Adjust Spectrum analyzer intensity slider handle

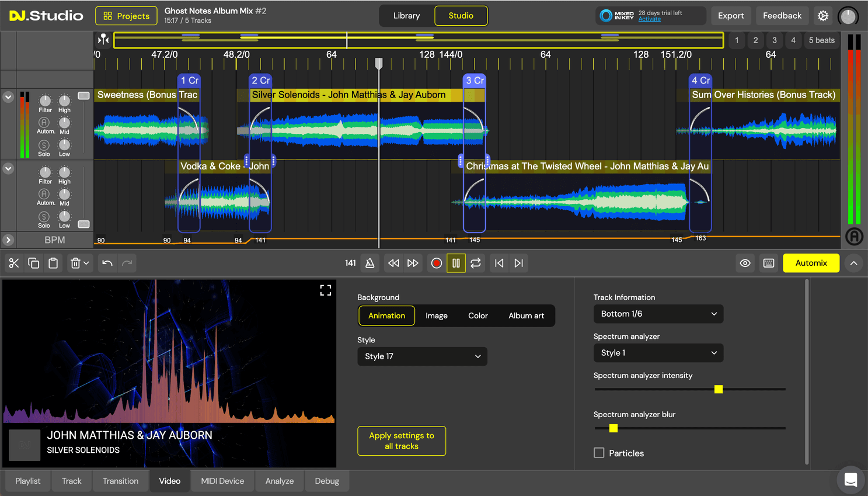719,389
